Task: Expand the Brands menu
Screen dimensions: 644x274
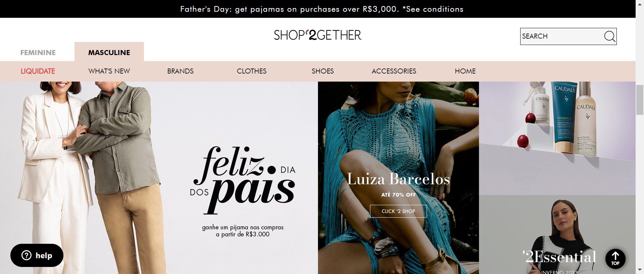Action: click(x=180, y=71)
